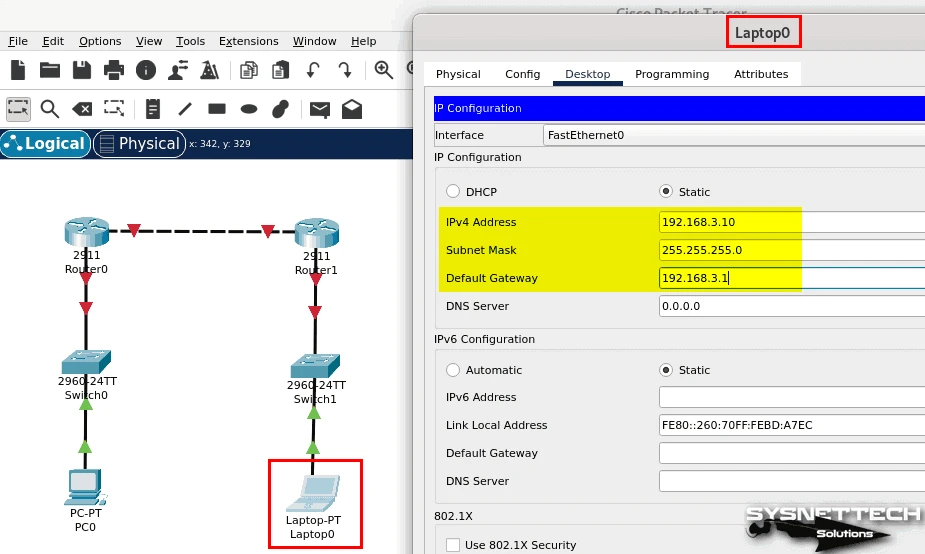
Task: Open the Options menu
Action: point(100,41)
